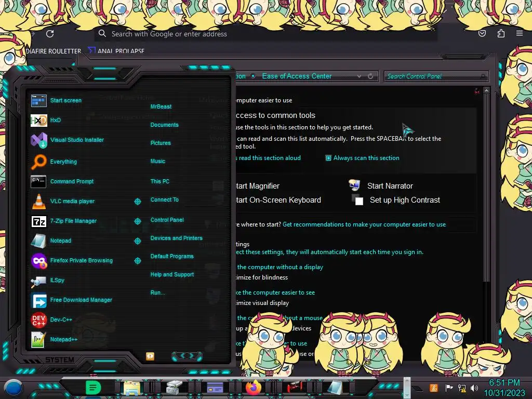532x399 pixels.
Task: Click the network tray icon
Action: pyautogui.click(x=462, y=388)
